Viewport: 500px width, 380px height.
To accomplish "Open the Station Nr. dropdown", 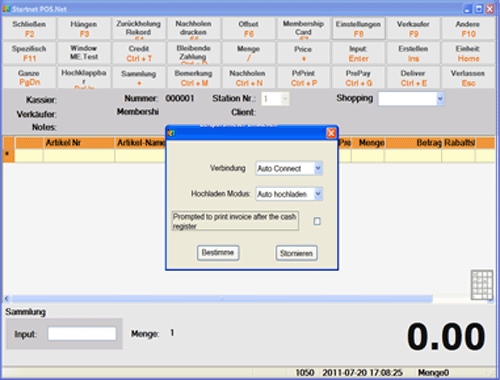I will click(285, 99).
